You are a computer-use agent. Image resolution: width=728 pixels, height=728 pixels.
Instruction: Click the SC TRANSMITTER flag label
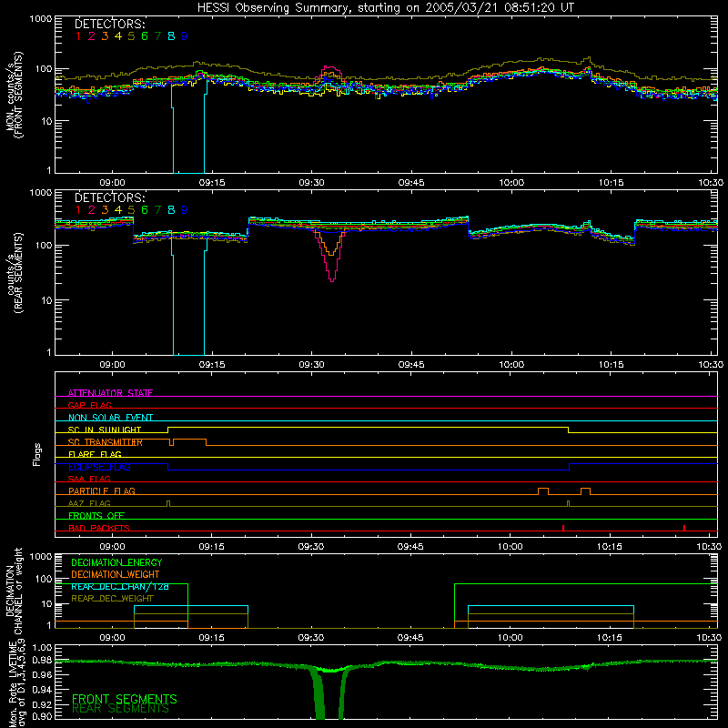[x=106, y=442]
